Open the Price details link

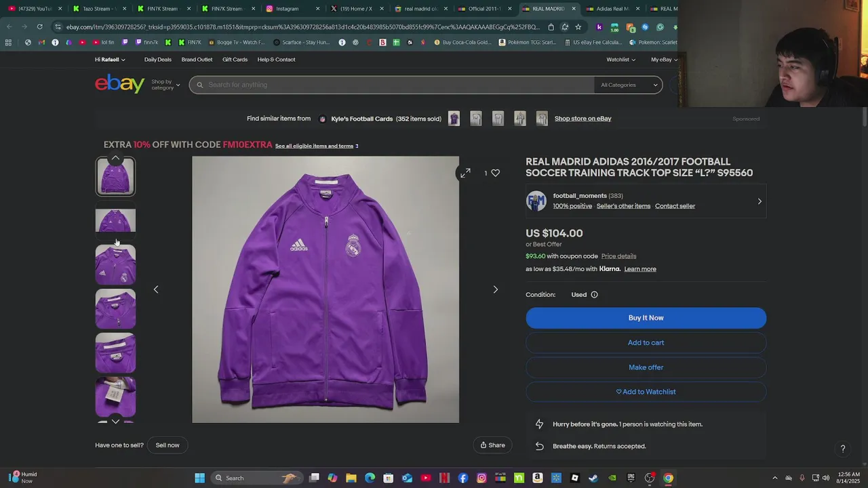(x=618, y=256)
